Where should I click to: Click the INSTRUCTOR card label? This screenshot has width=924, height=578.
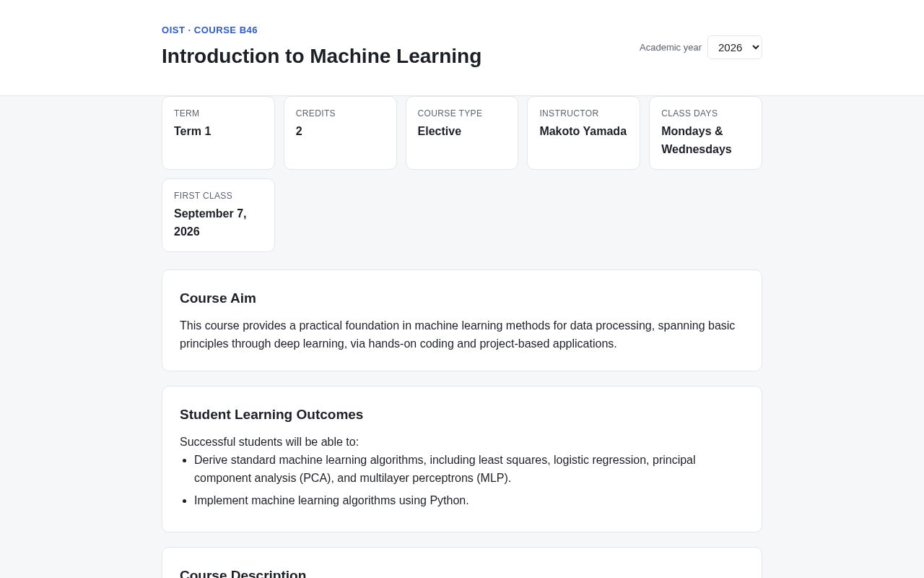(569, 113)
